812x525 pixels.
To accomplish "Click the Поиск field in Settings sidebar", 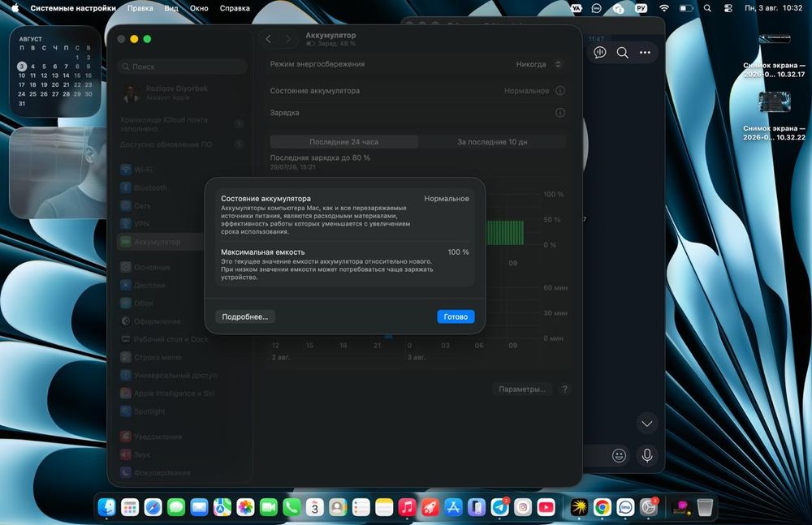I will [x=182, y=67].
